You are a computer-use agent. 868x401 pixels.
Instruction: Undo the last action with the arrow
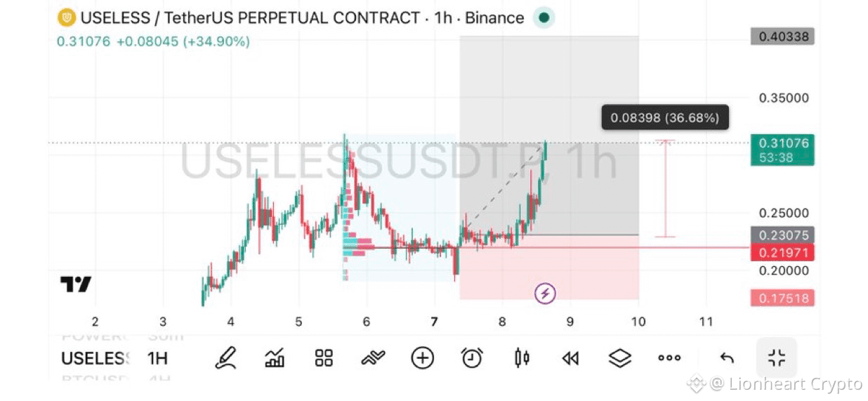point(727,358)
